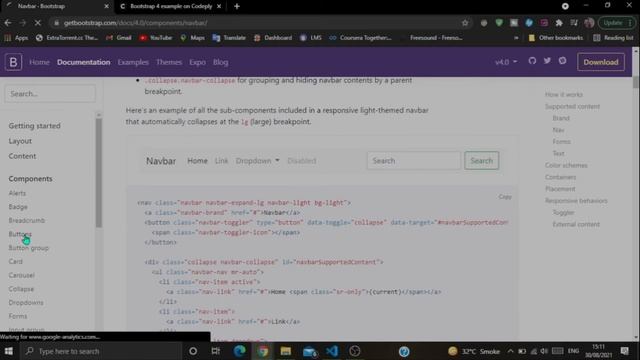Open the Translate bookmark

coord(229,38)
